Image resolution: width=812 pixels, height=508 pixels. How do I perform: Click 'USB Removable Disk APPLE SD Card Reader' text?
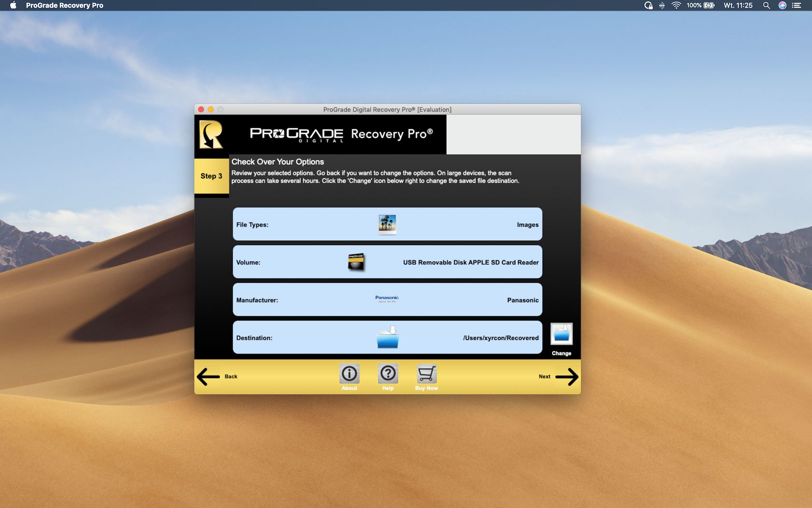pyautogui.click(x=471, y=262)
